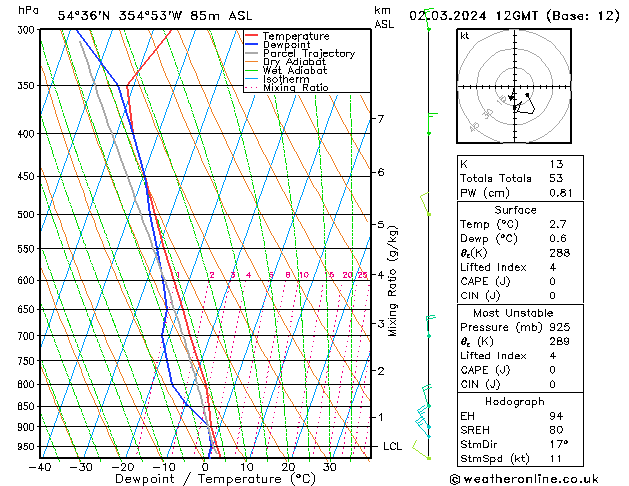
Task: Click the 500 hPa pressure label
Action: [26, 215]
